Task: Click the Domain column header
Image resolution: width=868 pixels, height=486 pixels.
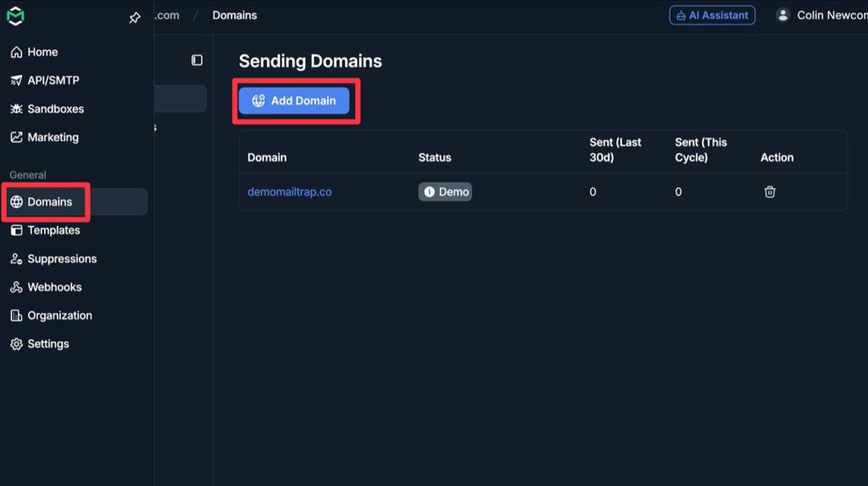Action: (267, 158)
